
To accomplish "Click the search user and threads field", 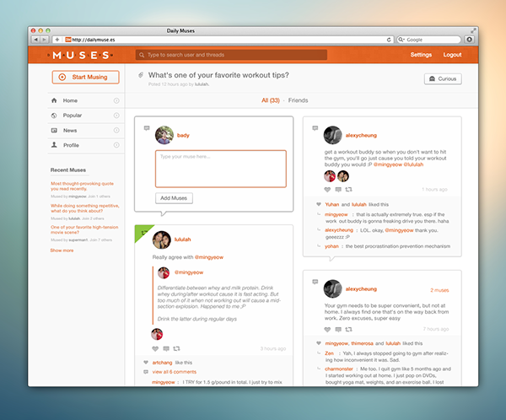I will coord(231,55).
